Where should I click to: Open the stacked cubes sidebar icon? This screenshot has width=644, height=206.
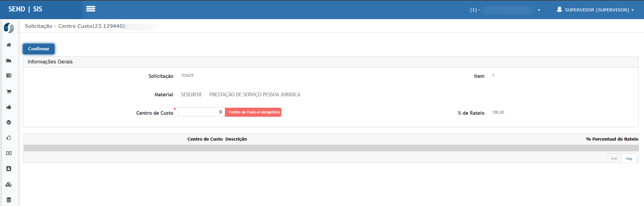pos(9,185)
